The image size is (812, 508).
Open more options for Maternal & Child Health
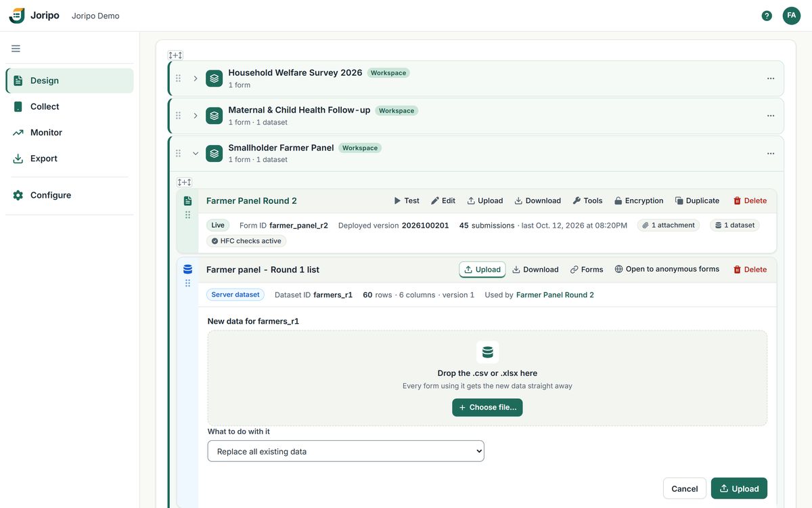771,116
